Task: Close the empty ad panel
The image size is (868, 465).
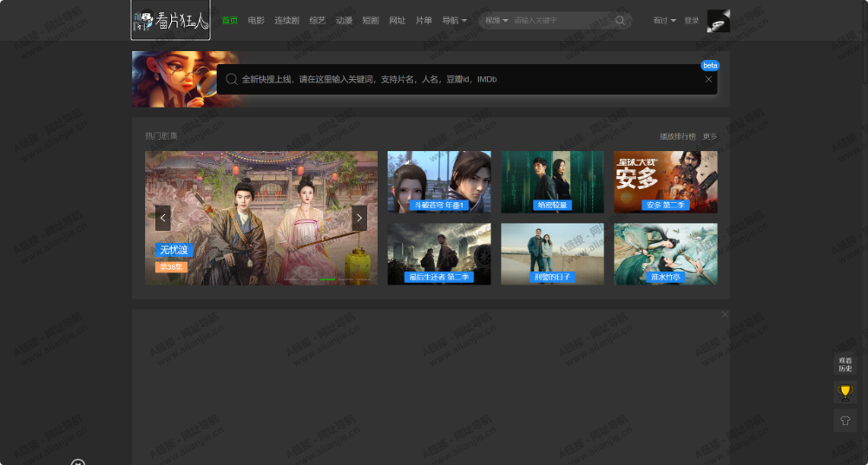Action: pyautogui.click(x=725, y=314)
